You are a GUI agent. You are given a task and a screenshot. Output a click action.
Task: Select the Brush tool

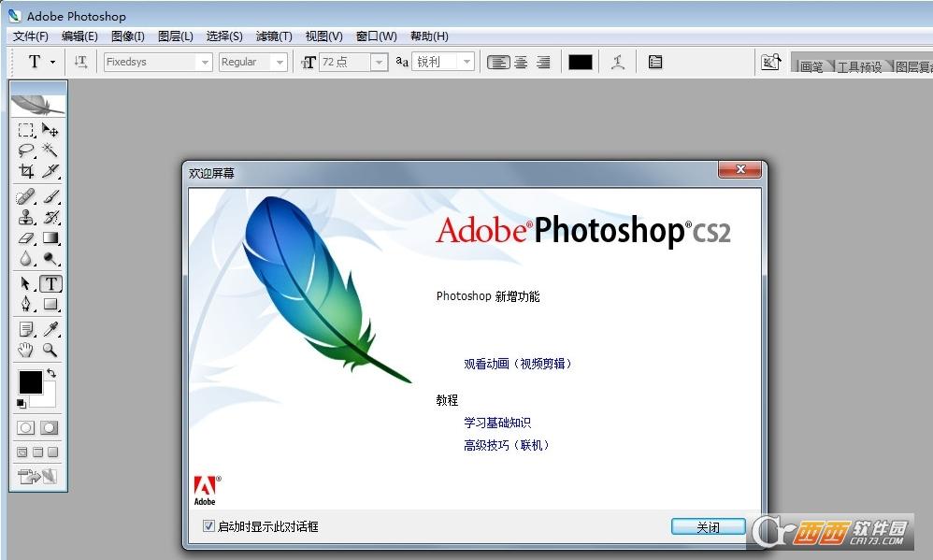point(50,196)
